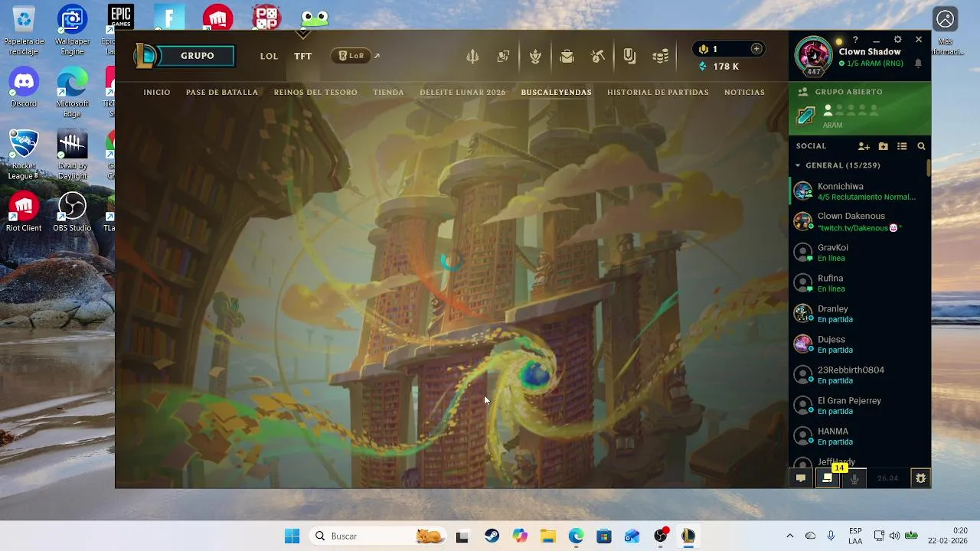
Task: Open the bug report icon
Action: [x=921, y=478]
